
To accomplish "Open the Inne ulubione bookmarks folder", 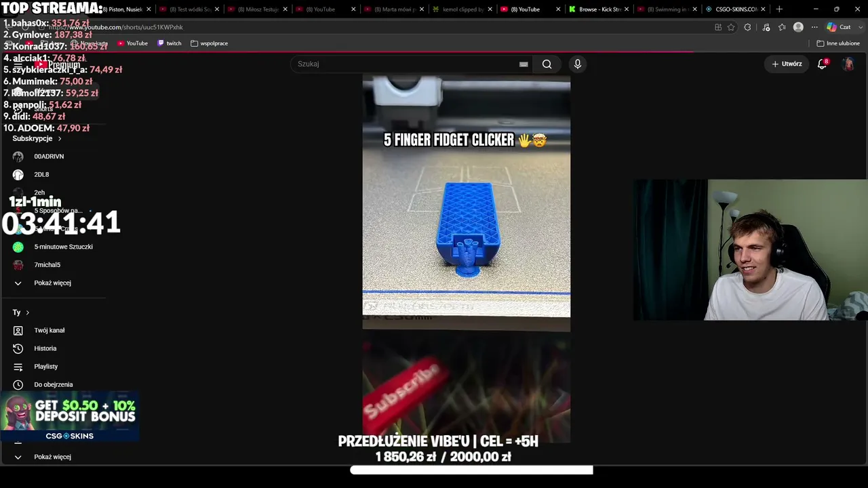I will pyautogui.click(x=838, y=43).
